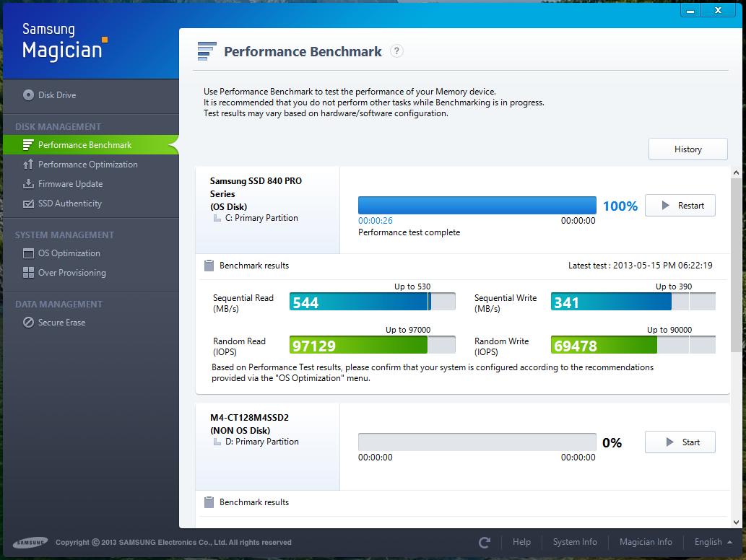
Task: Open SSD Authenticity
Action: pos(70,204)
